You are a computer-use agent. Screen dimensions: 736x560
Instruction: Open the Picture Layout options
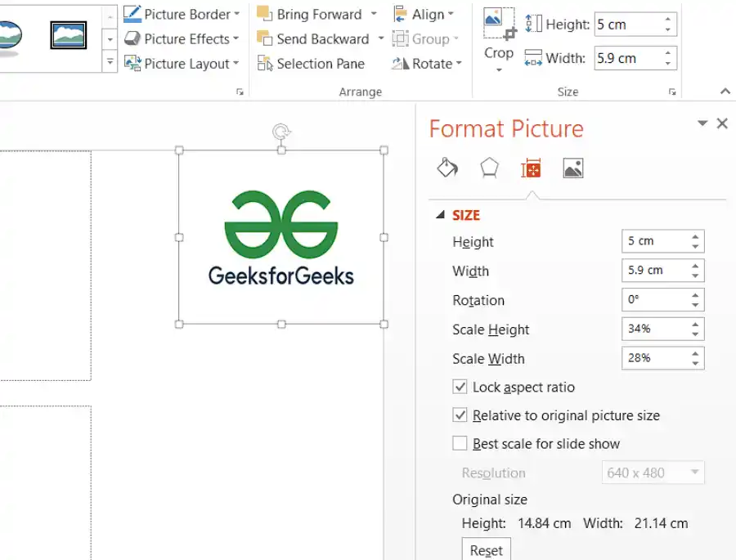(182, 63)
